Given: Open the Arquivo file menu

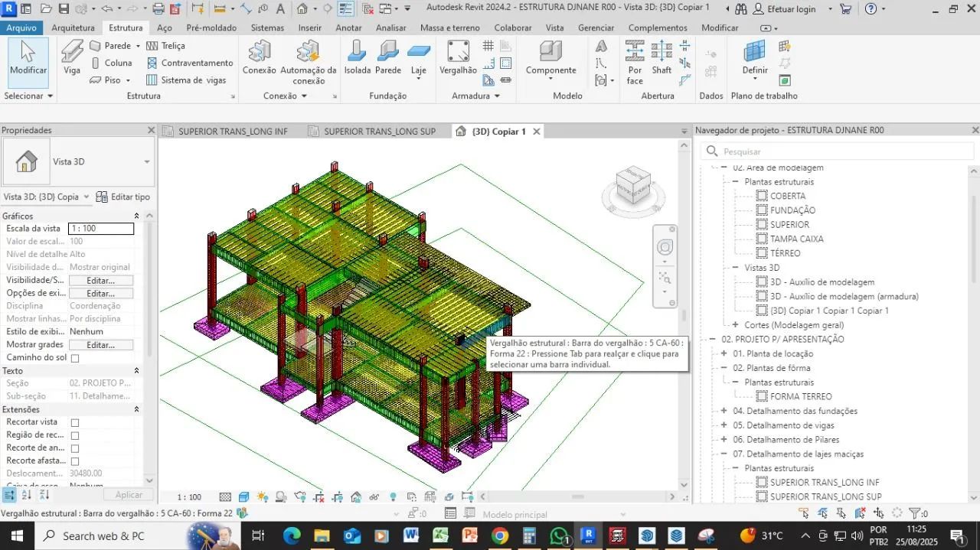Looking at the screenshot, I should [x=21, y=28].
